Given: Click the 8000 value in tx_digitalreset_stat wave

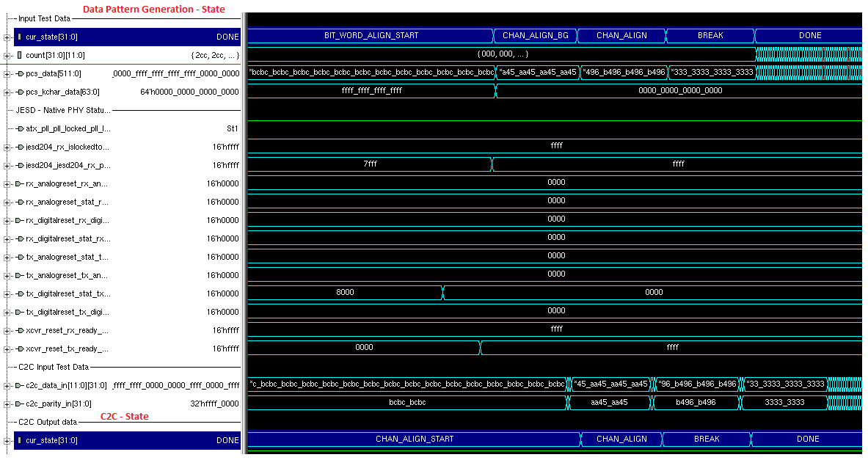Looking at the screenshot, I should pos(345,292).
